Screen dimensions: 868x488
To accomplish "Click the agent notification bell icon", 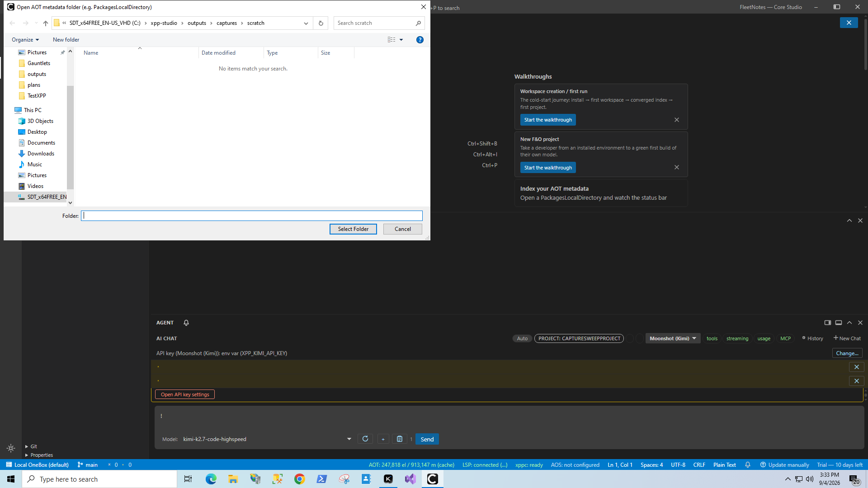I will click(186, 323).
